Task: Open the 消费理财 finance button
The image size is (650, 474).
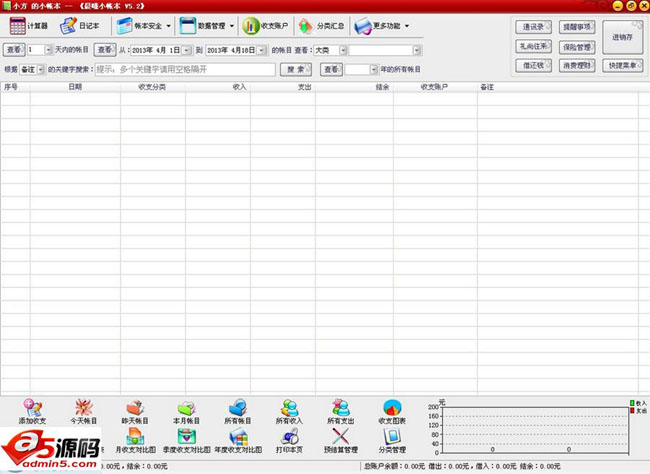Action: 577,66
